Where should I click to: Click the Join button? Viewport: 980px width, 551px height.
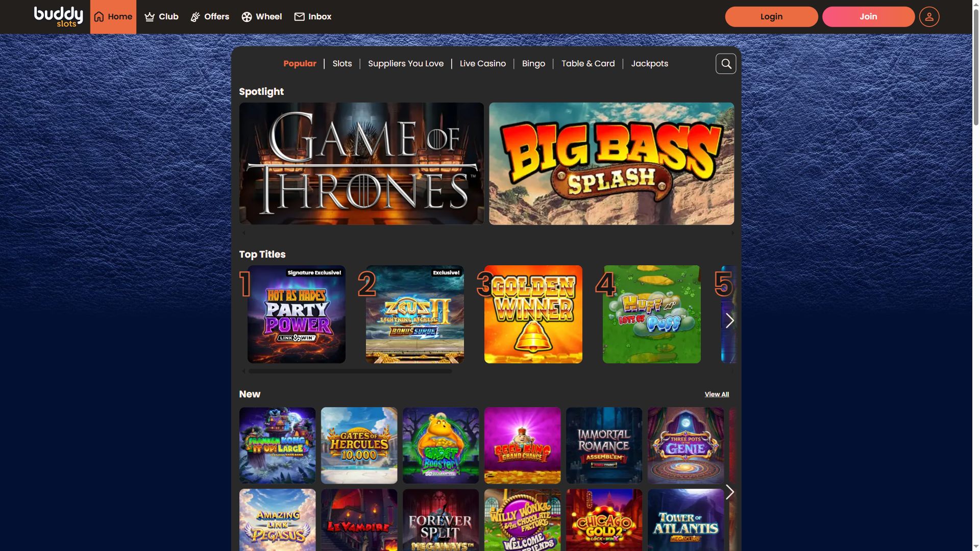coord(868,17)
